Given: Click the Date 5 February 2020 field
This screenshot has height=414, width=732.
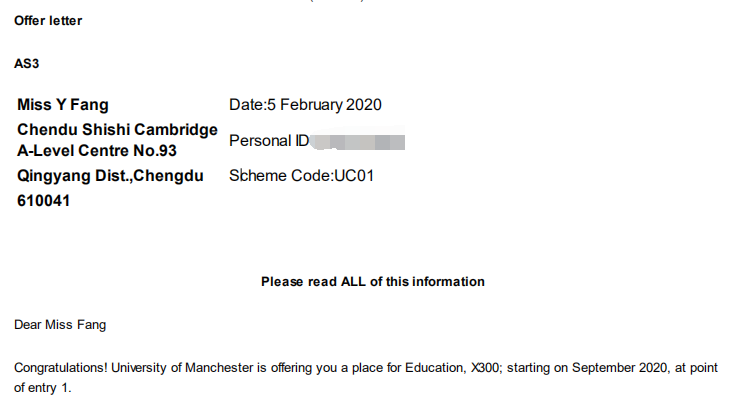Looking at the screenshot, I should [x=305, y=105].
